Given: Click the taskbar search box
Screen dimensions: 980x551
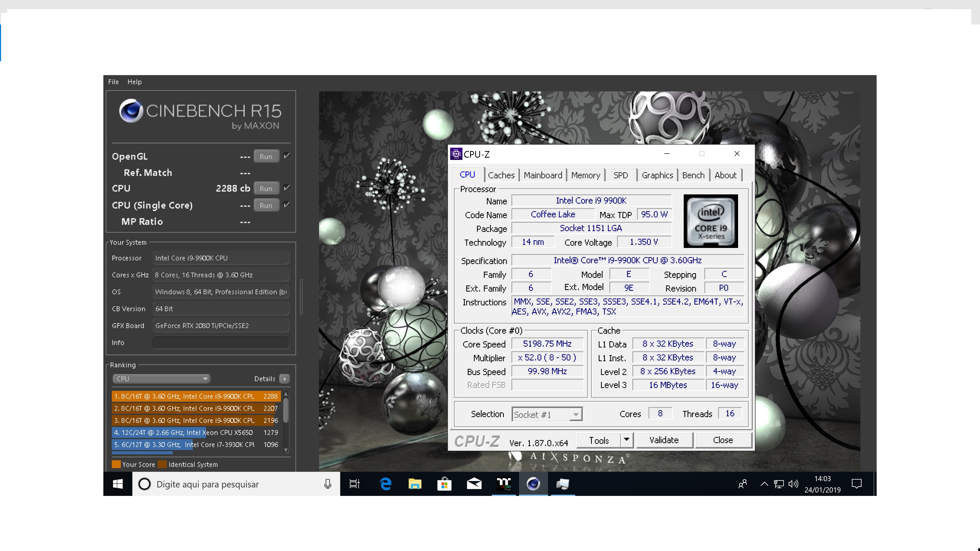Looking at the screenshot, I should [x=236, y=484].
